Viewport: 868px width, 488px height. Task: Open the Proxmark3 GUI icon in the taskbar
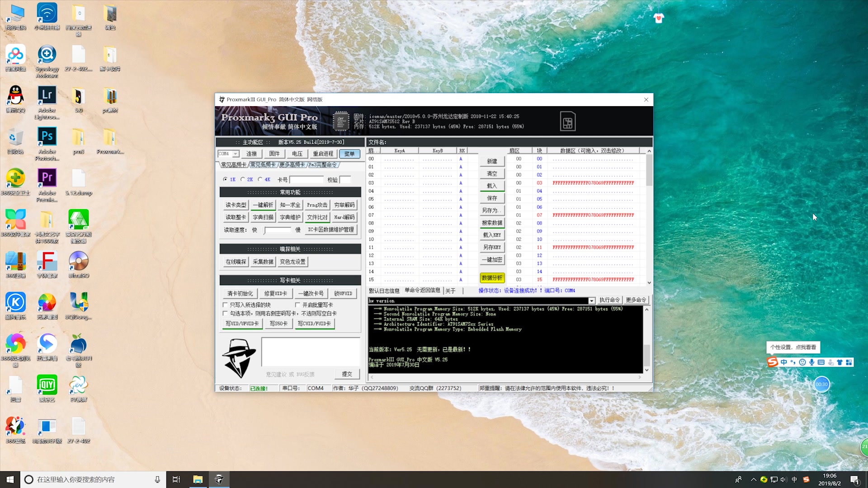click(219, 479)
